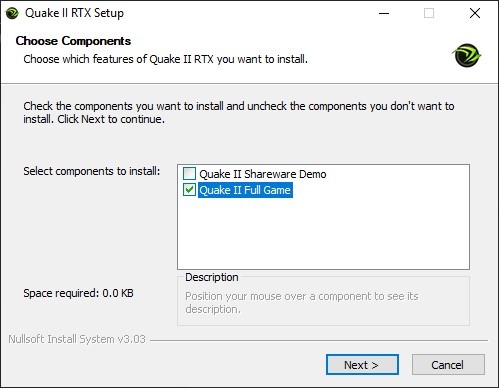This screenshot has width=499, height=388.
Task: Click the Quake II RTX title bar icon
Action: [x=12, y=13]
